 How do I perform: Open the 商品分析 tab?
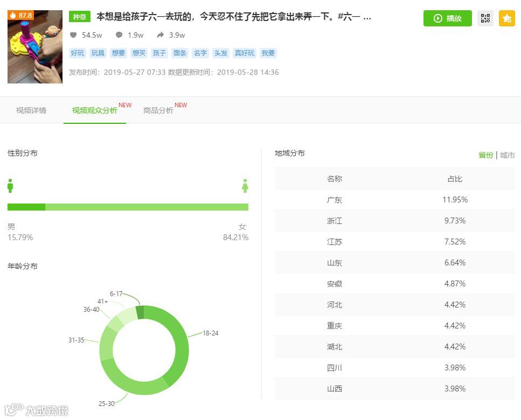158,110
